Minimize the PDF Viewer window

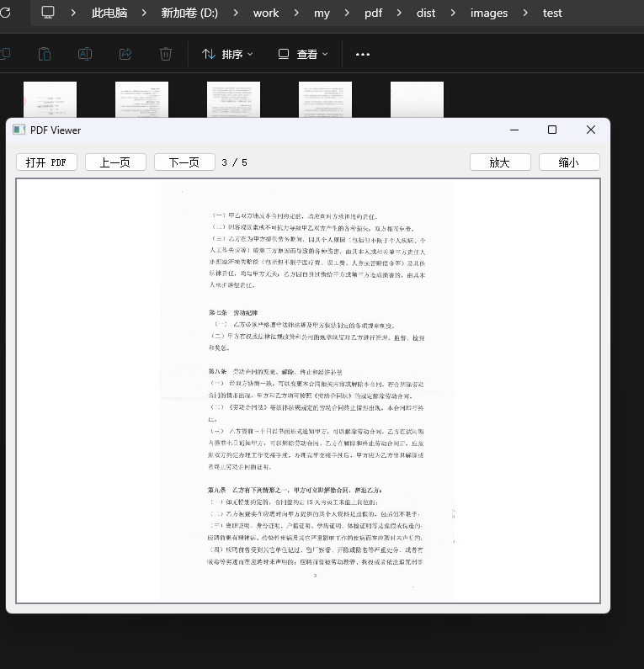514,130
